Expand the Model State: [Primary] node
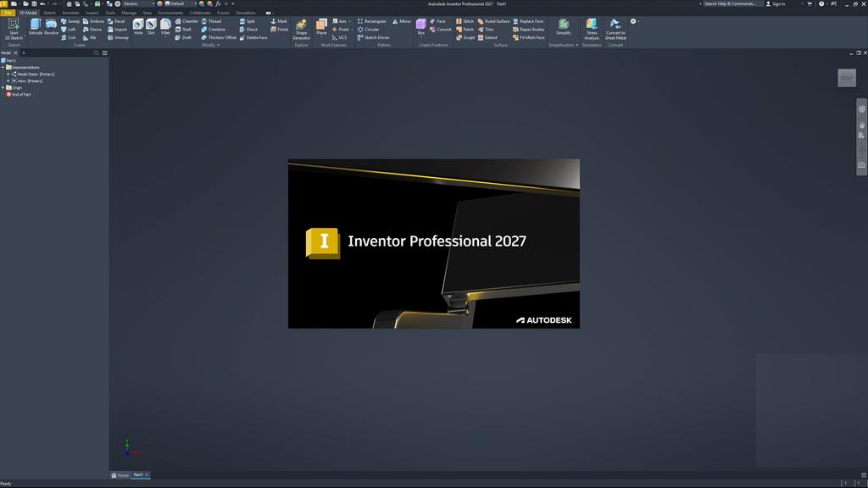The image size is (868, 488). [8, 74]
